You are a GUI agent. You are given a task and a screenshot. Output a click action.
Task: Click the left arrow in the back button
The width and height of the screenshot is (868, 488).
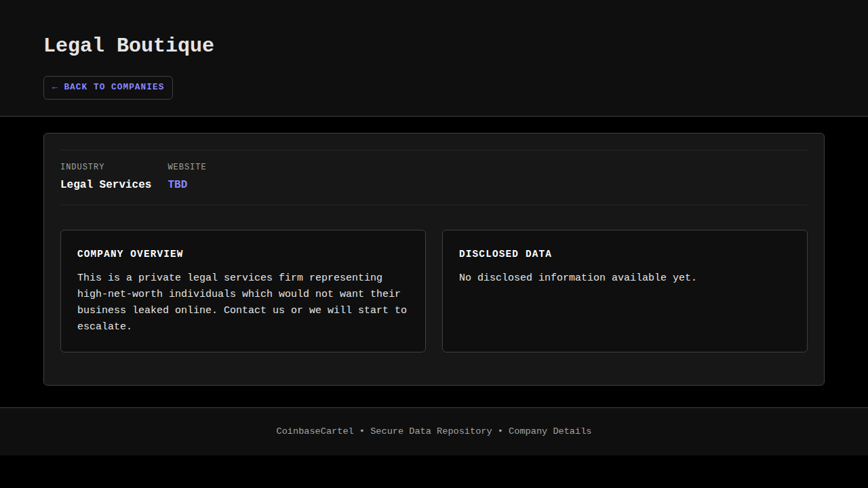pos(55,87)
